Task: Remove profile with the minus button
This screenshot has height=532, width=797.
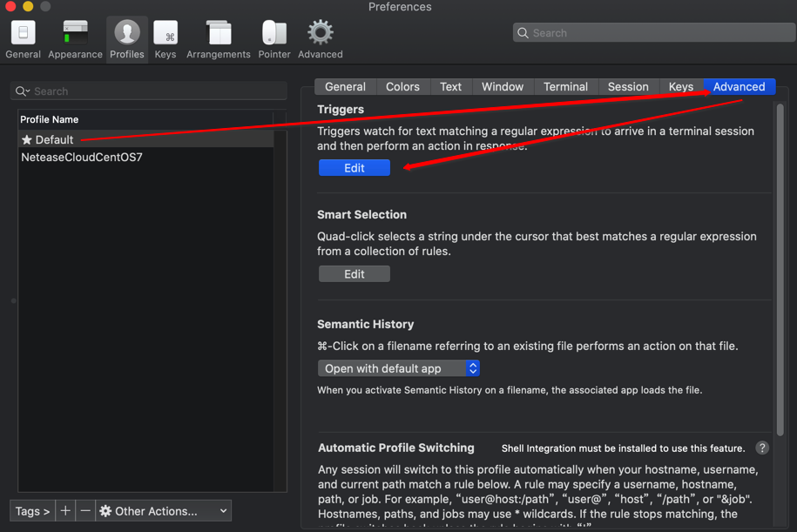Action: coord(85,511)
